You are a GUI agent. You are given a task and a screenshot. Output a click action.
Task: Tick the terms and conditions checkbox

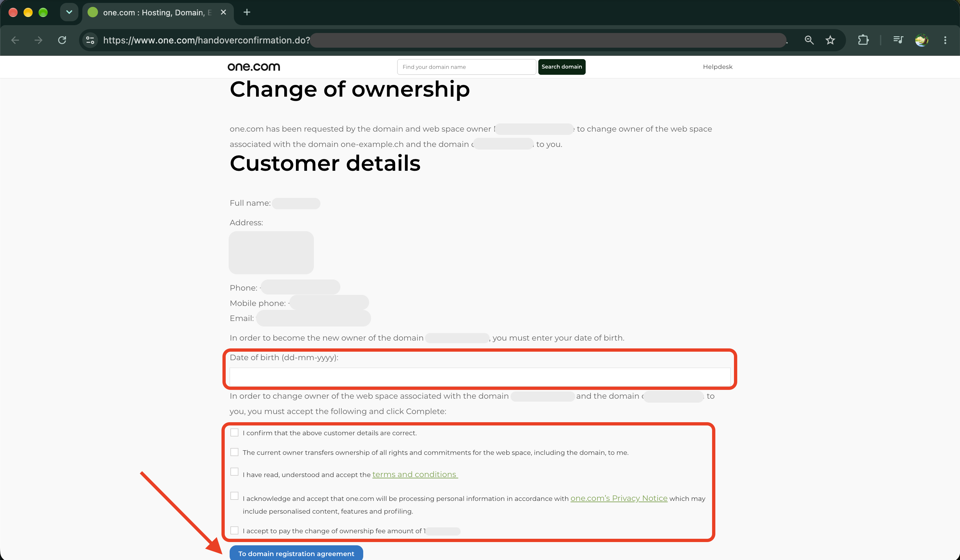tap(234, 472)
